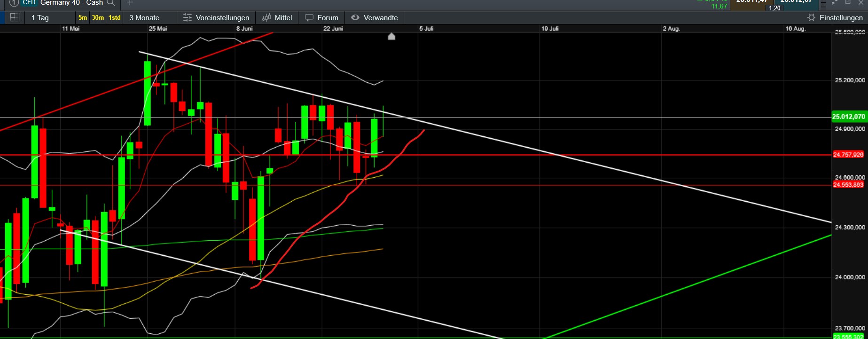Switch to the 5m interval
This screenshot has width=868, height=339.
82,18
